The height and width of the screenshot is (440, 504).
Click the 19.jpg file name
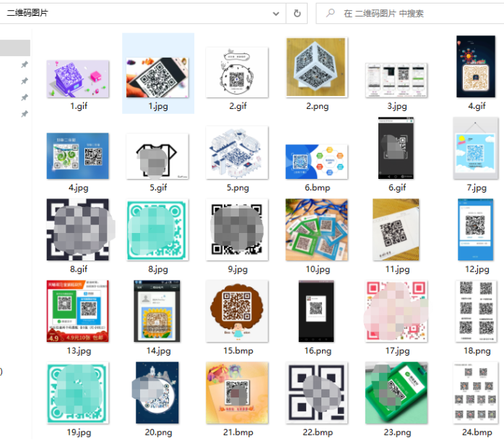79,432
